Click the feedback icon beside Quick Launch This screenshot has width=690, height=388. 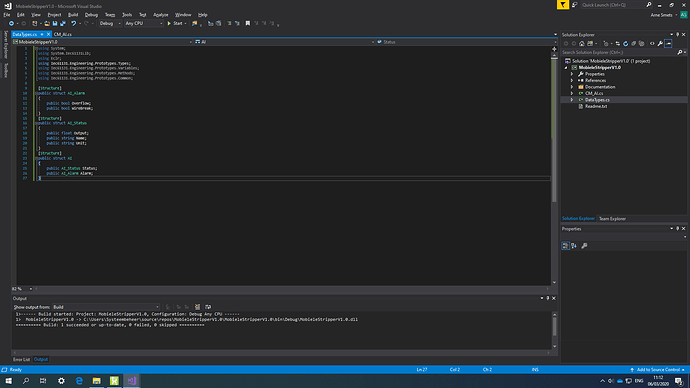(x=575, y=5)
